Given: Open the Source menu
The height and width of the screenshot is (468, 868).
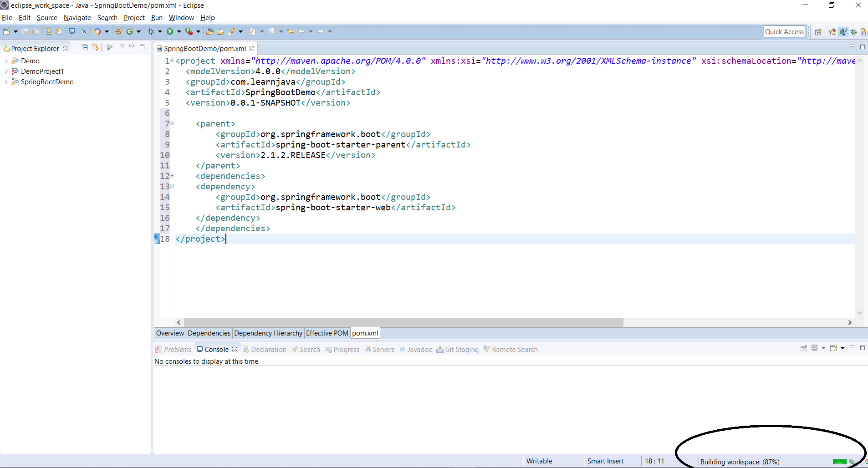Looking at the screenshot, I should tap(47, 18).
